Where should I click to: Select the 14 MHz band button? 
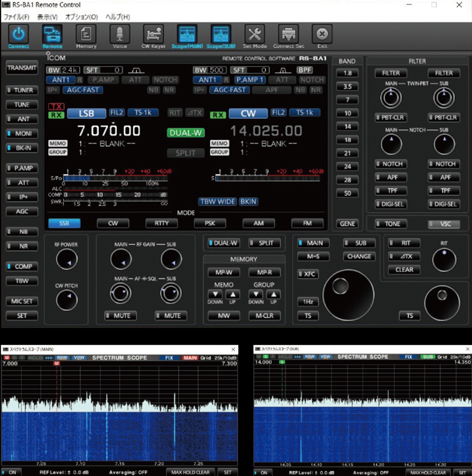[x=348, y=126]
